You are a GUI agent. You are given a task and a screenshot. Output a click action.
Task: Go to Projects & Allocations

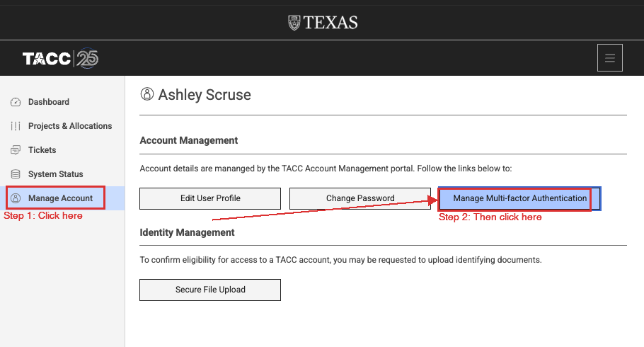[62, 126]
